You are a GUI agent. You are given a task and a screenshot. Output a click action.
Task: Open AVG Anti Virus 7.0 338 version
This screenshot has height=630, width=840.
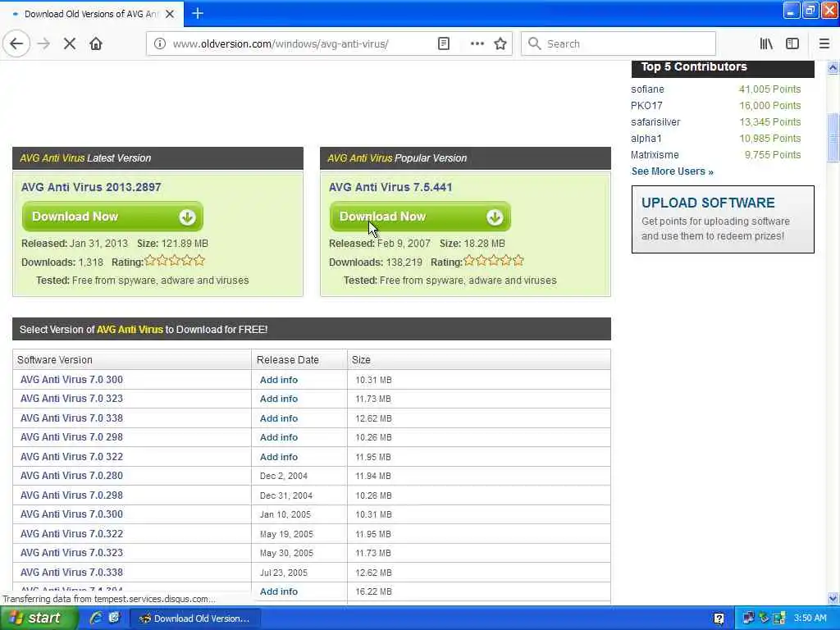71,418
